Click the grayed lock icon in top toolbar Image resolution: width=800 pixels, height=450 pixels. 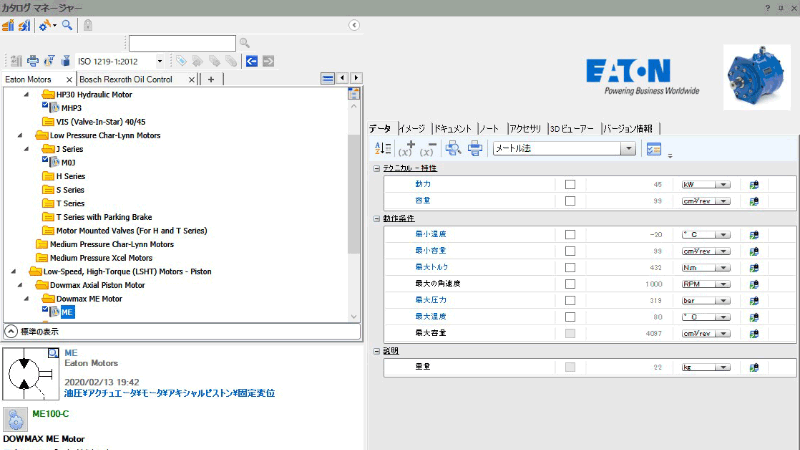(88, 25)
